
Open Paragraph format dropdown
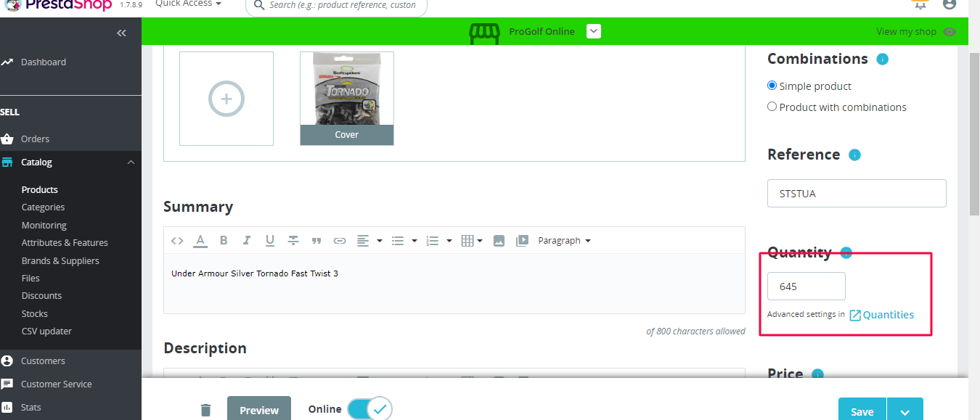point(564,241)
